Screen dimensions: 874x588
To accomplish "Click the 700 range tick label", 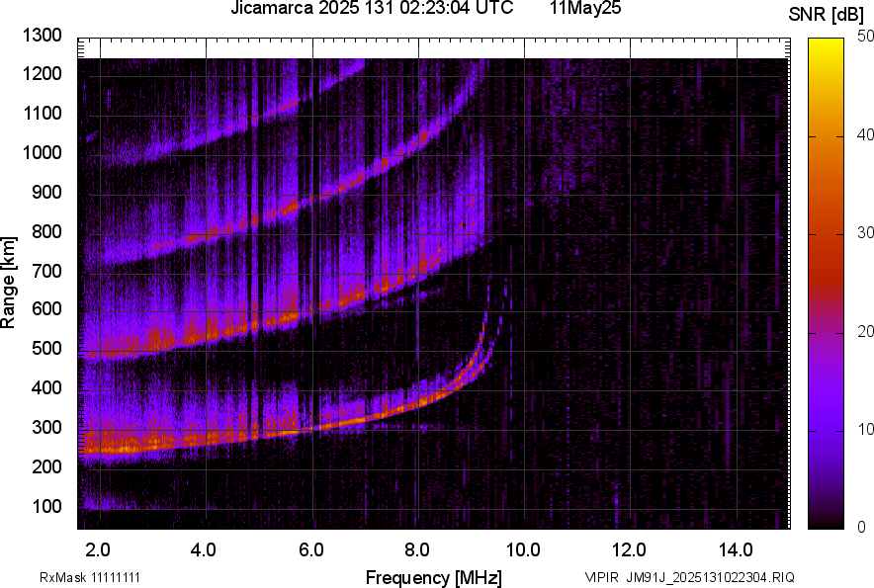I will pos(46,271).
